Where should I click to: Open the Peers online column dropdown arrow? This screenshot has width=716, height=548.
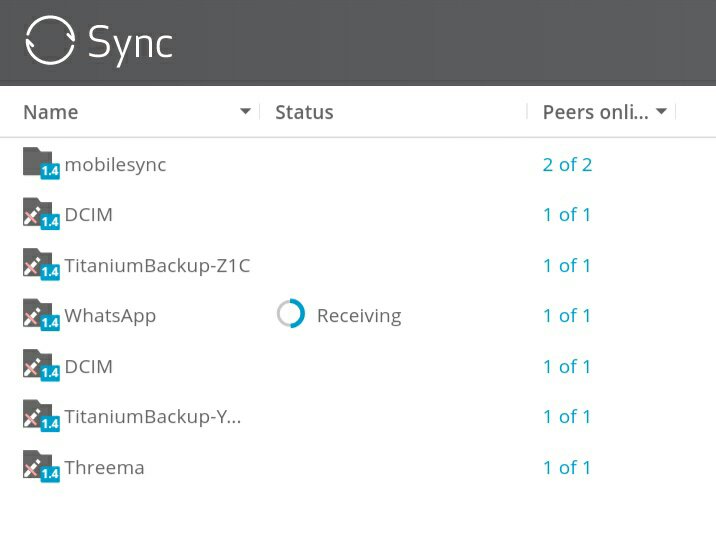pyautogui.click(x=661, y=111)
